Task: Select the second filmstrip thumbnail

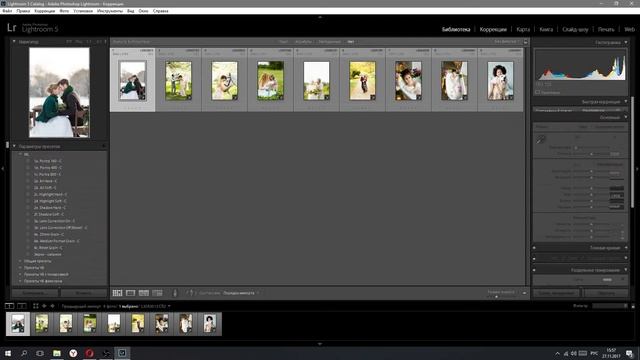Action: [42, 324]
